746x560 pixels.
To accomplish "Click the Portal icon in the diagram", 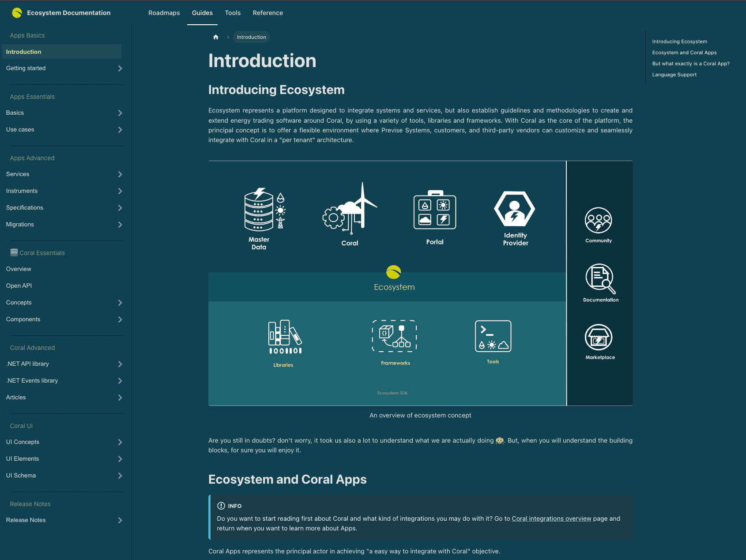I will click(x=435, y=210).
